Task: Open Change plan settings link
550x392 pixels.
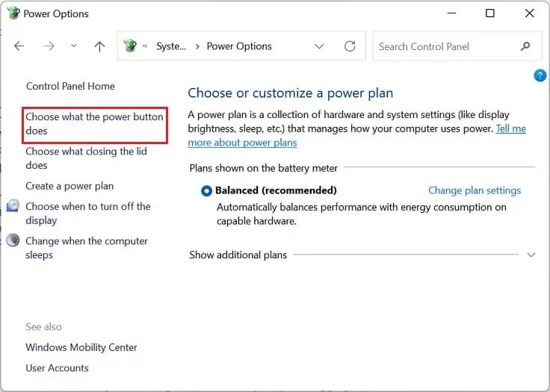Action: tap(475, 190)
